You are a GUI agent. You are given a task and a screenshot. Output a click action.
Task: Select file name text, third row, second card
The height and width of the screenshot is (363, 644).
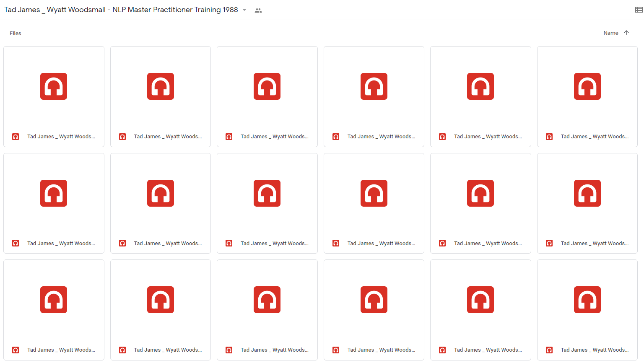click(x=168, y=350)
